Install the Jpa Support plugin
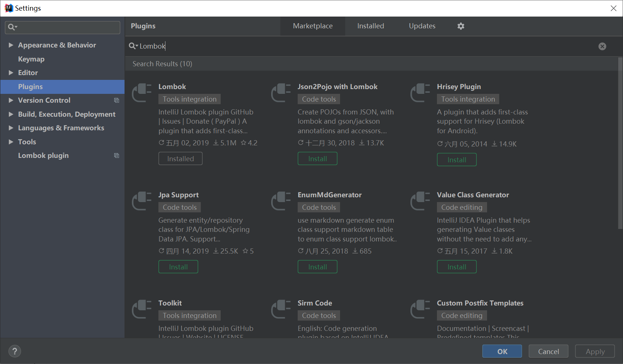The height and width of the screenshot is (364, 623). (x=178, y=267)
